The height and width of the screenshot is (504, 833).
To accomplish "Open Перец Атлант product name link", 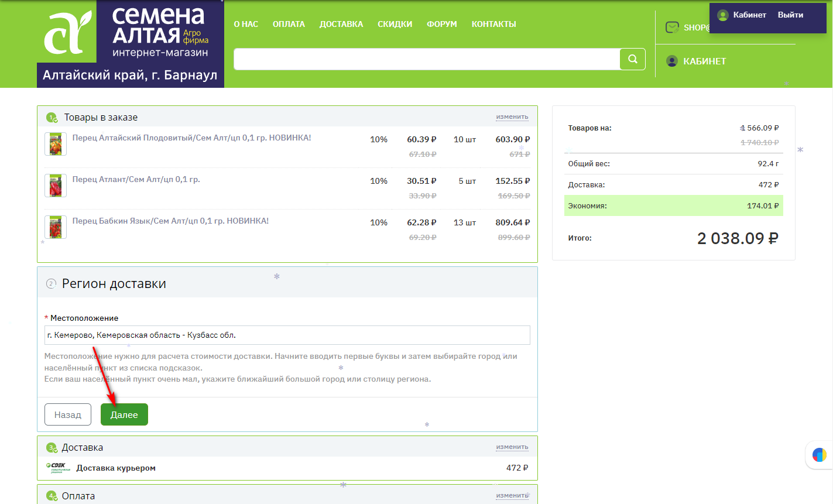I will (136, 179).
